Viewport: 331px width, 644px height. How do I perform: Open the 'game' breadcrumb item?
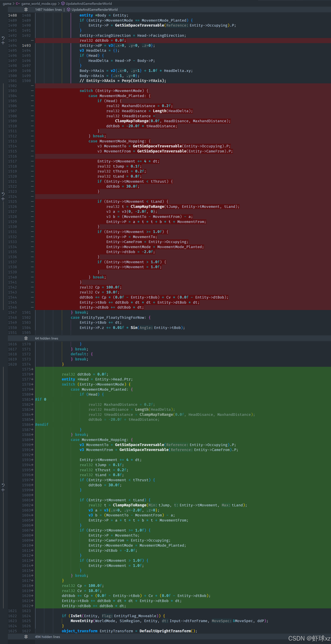point(7,4)
